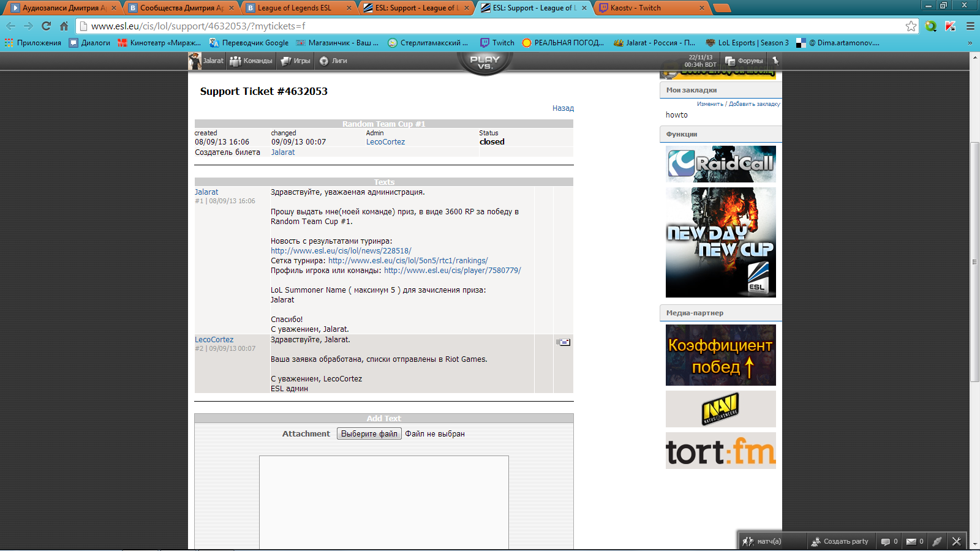
Task: Expand the bookmarks bar overflow chevron
Action: (970, 43)
